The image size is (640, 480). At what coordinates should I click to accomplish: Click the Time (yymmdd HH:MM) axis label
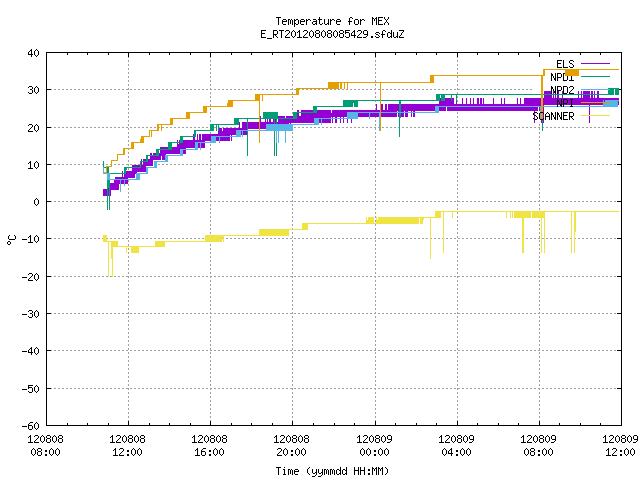(x=332, y=471)
